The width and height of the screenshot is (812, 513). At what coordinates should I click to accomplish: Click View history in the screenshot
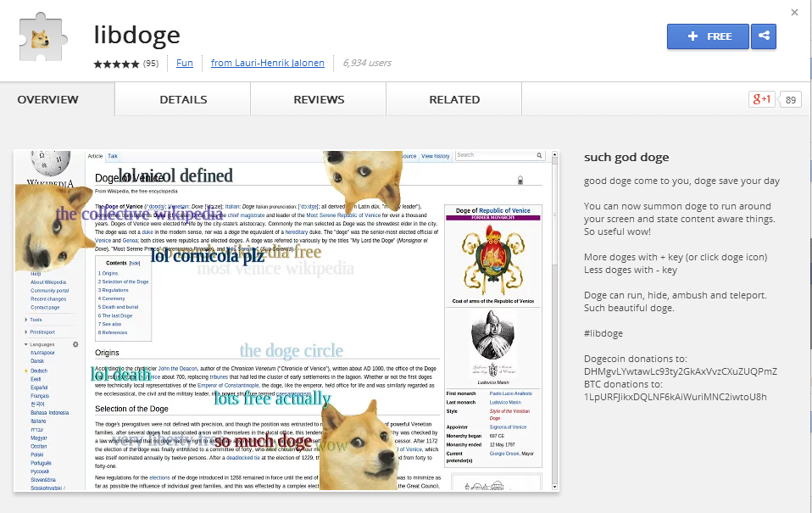(x=435, y=156)
